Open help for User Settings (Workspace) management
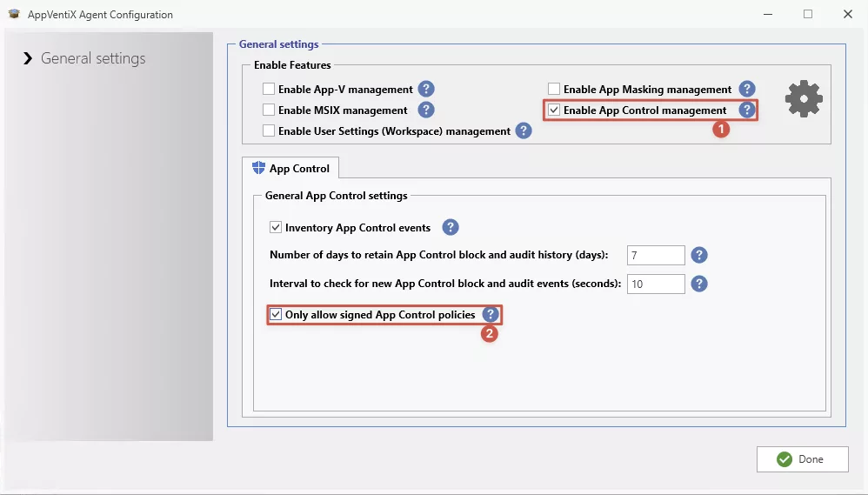The width and height of the screenshot is (868, 495). [523, 130]
